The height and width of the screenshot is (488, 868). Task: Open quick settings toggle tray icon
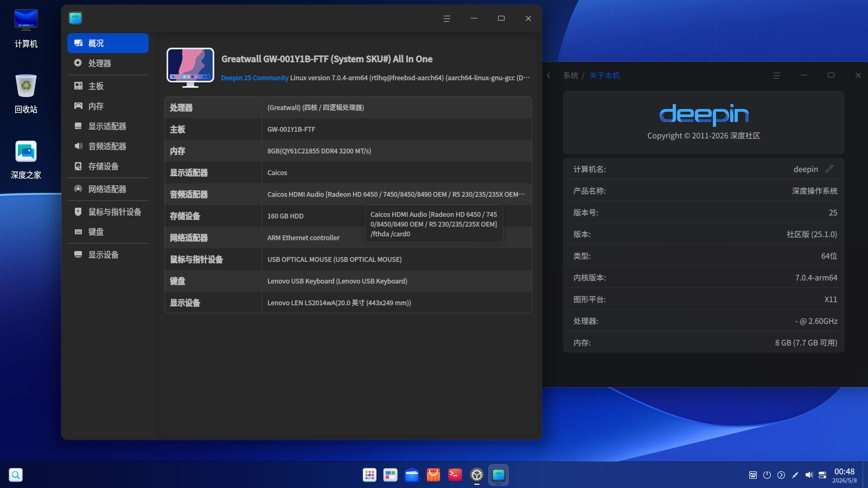(x=823, y=475)
